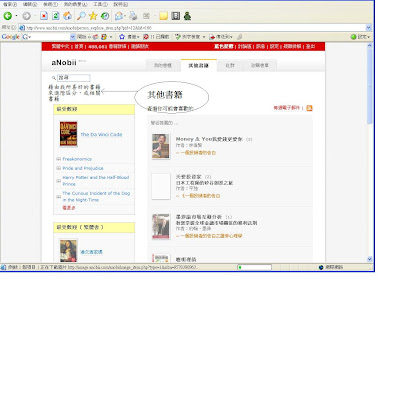Click the red see-more link under the book list
Screen dimensions: 400x398
[x=69, y=208]
